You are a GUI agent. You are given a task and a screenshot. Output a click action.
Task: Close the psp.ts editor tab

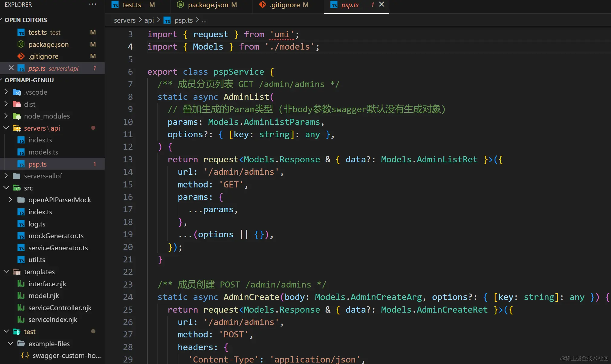pyautogui.click(x=382, y=4)
